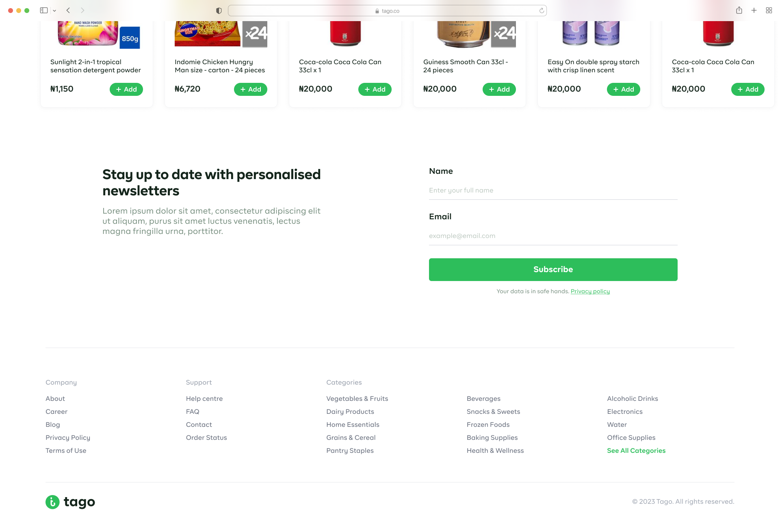Open the sidebar dropdown chevron
Image resolution: width=780 pixels, height=532 pixels.
[54, 11]
